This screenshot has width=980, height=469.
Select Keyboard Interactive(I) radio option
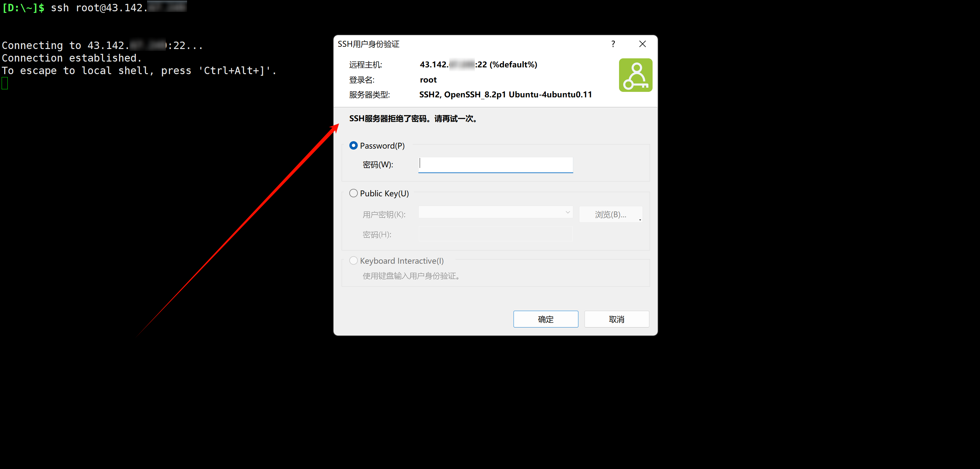point(354,260)
